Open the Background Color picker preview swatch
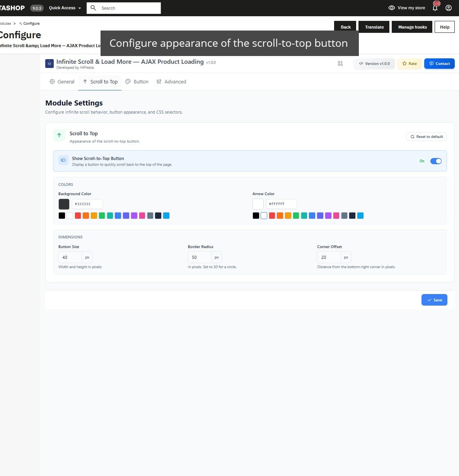459x476 pixels. 64,204
